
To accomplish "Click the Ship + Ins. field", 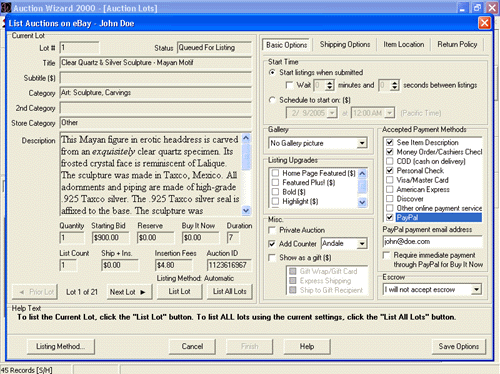I will pos(120,266).
